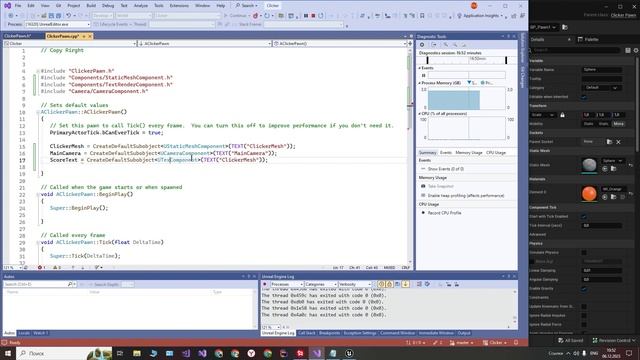The width and height of the screenshot is (640, 360).
Task: Click the lock scale icon in Unreal Transform
Action: click(x=562, y=115)
